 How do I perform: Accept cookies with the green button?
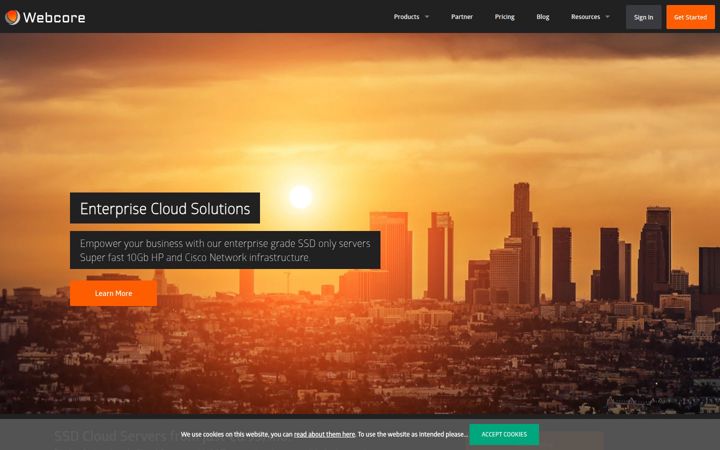tap(504, 434)
